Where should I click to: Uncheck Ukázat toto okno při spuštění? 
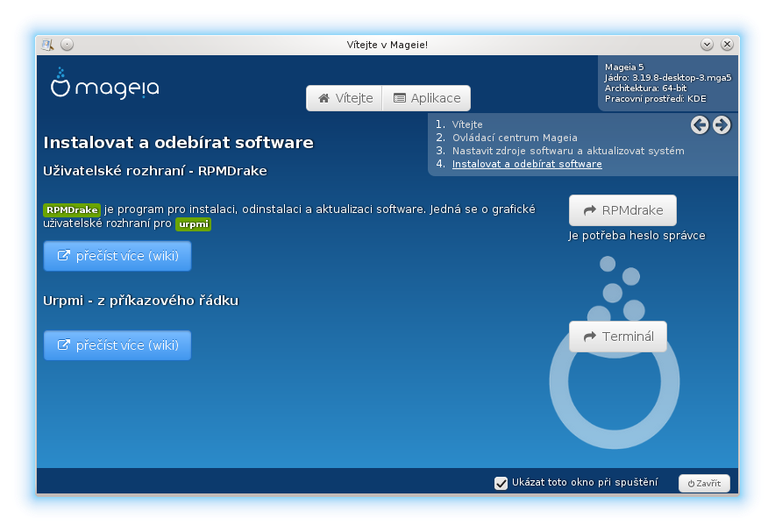(x=501, y=483)
